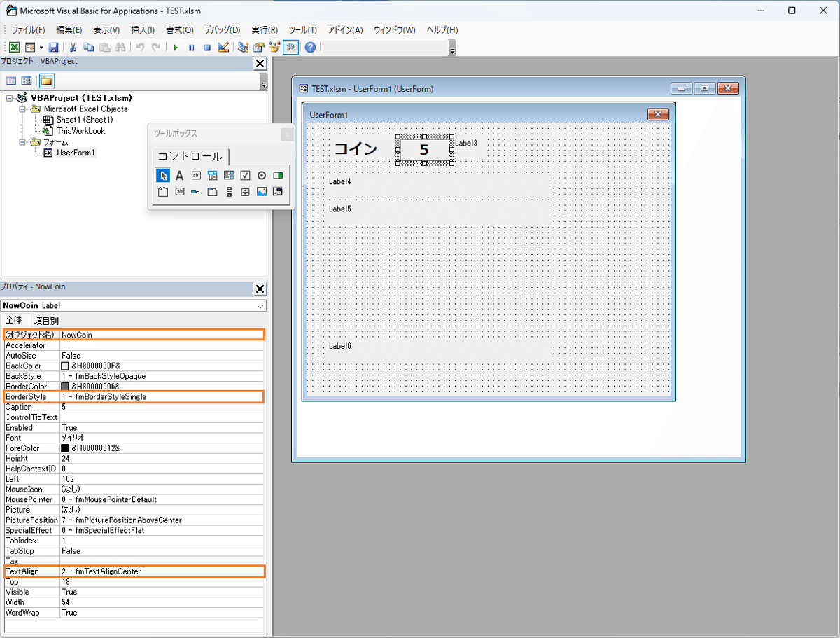
Task: Open the 挿入(I) menu
Action: [x=143, y=30]
